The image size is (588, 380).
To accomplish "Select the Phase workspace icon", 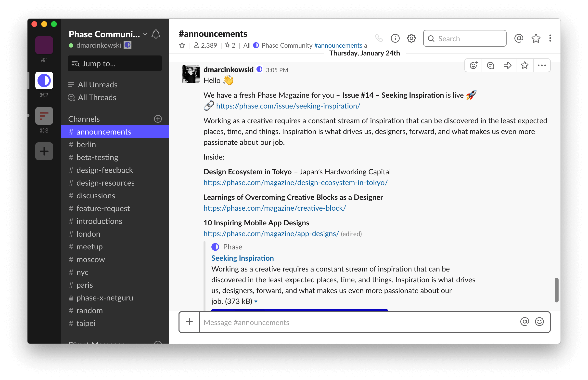I will coord(44,81).
